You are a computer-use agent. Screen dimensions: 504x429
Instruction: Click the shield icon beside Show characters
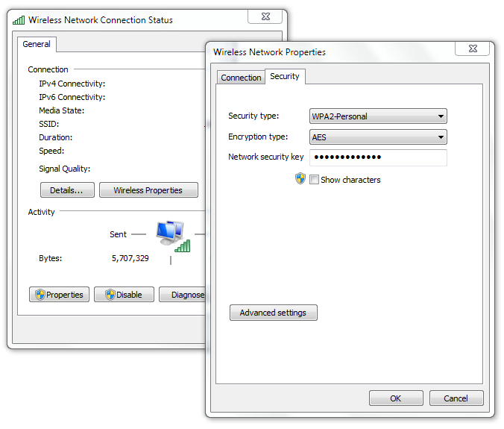tap(300, 179)
